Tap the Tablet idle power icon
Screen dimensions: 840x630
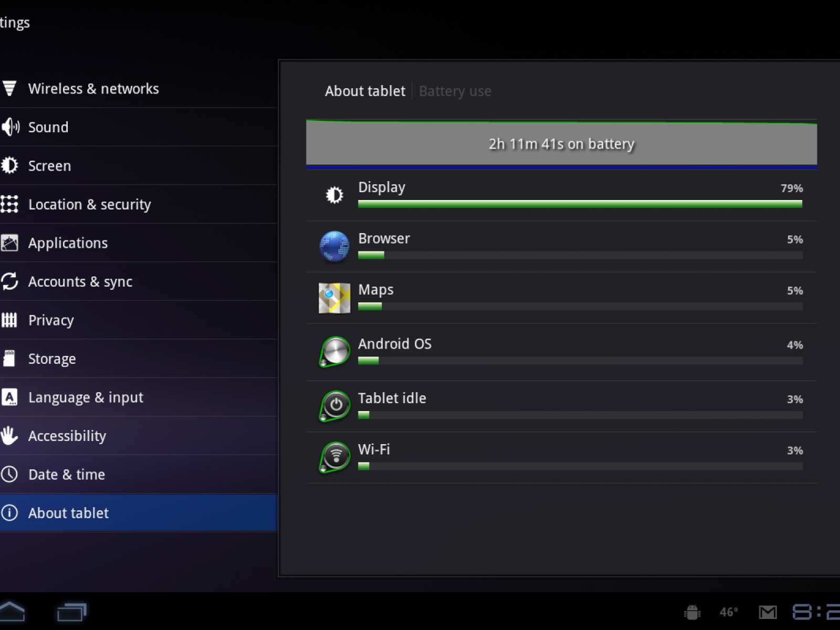pyautogui.click(x=335, y=405)
